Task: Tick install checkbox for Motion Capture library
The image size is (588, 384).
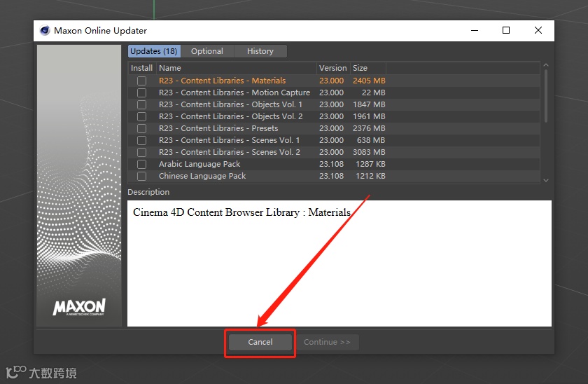Action: (x=141, y=92)
